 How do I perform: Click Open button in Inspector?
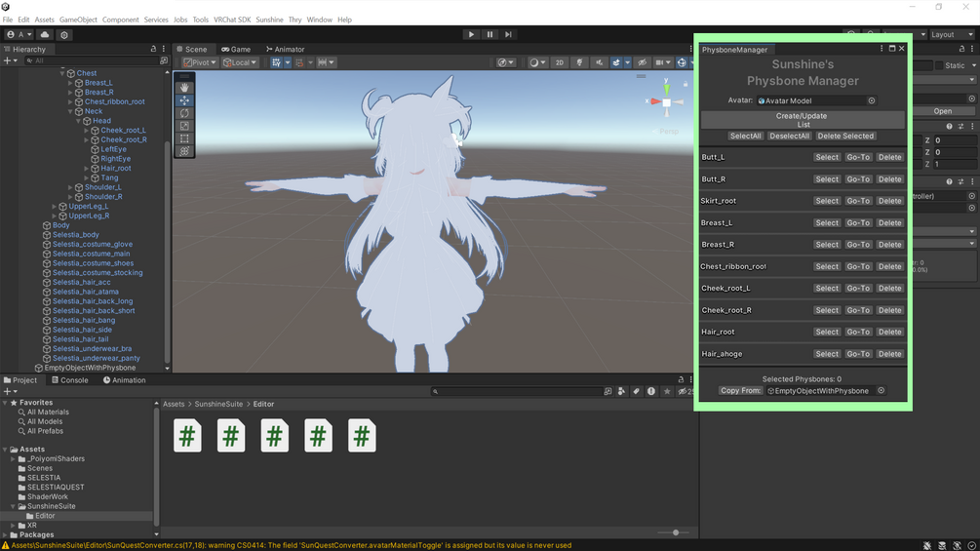click(943, 111)
